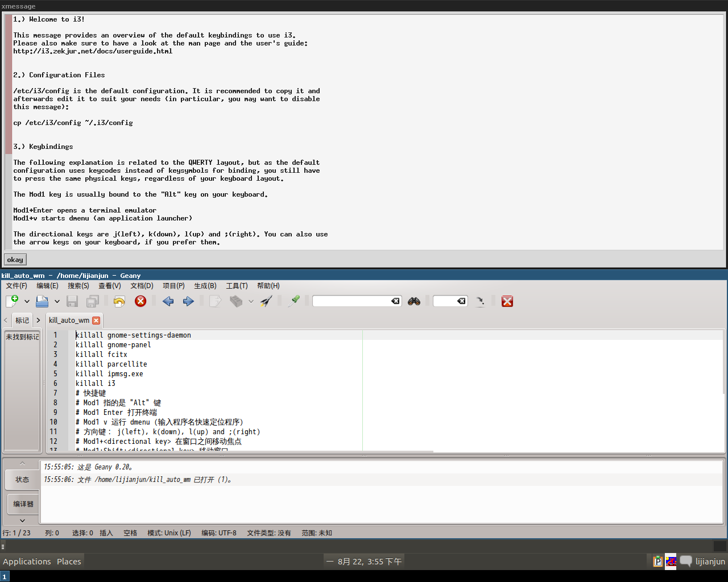Open the new file template dropdown arrow
This screenshot has width=728, height=582.
tap(27, 301)
